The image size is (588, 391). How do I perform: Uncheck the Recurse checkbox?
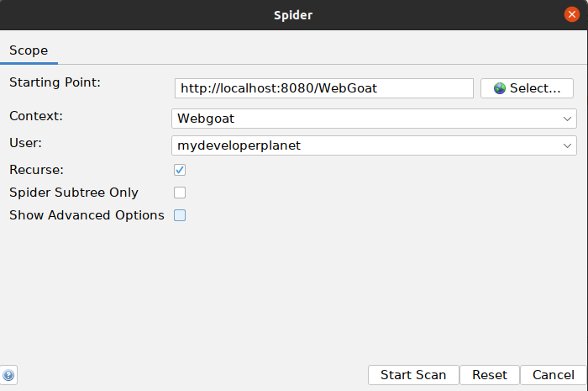click(180, 170)
